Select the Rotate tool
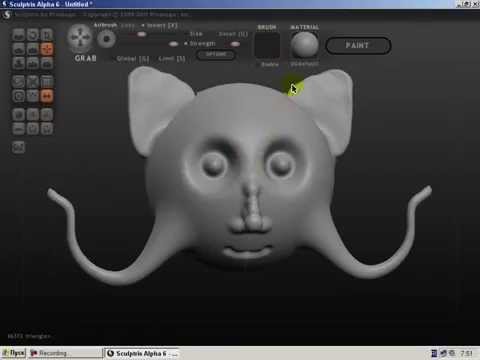This screenshot has height=360, width=480. 33,35
